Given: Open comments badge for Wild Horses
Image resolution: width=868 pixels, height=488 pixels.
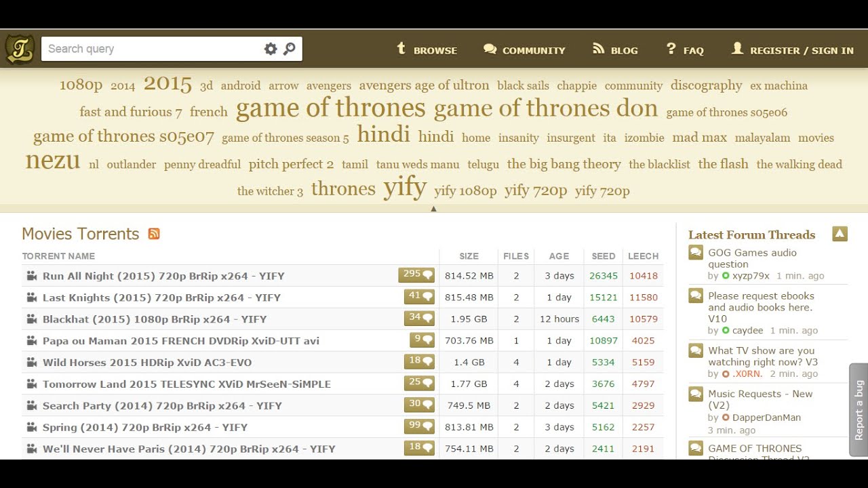Looking at the screenshot, I should tap(419, 361).
